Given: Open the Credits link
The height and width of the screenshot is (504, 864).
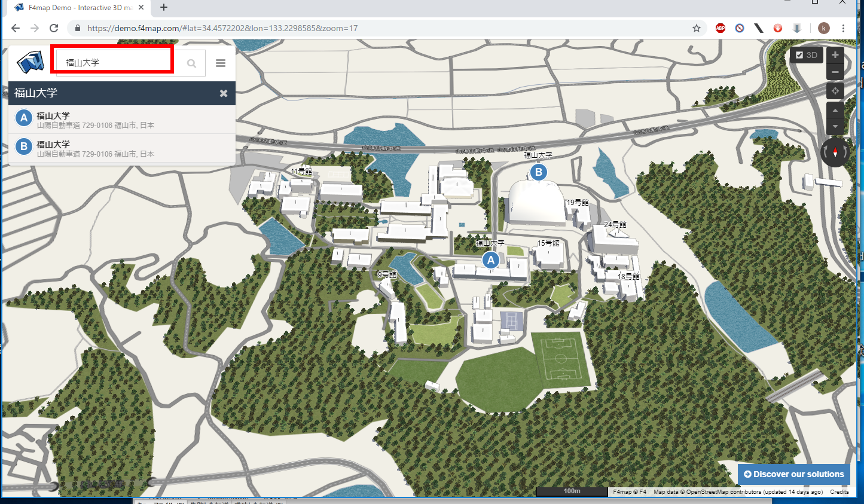Looking at the screenshot, I should click(x=839, y=492).
